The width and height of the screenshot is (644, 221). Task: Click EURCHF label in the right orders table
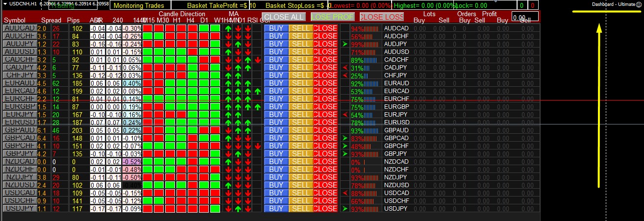click(x=396, y=99)
